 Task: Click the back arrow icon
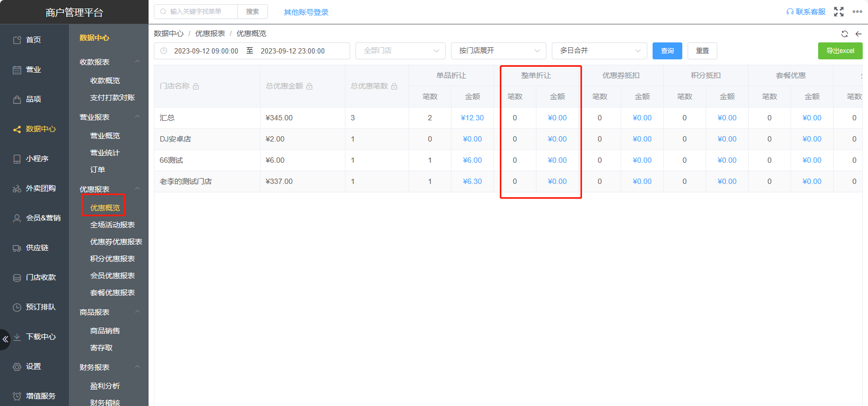coord(858,33)
